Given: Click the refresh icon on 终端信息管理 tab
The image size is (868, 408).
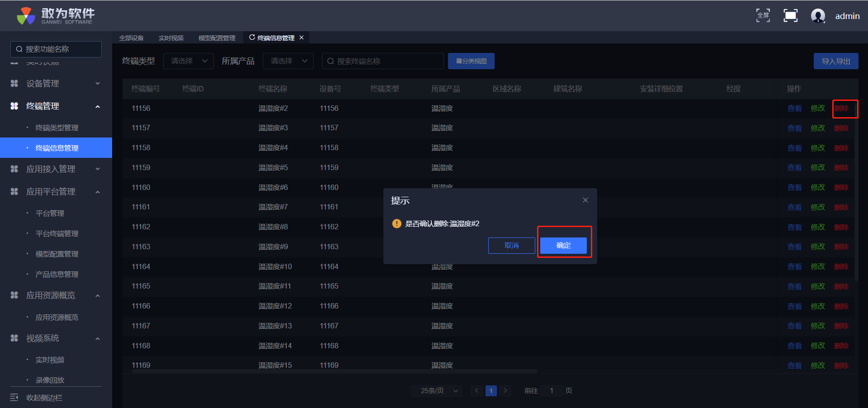Looking at the screenshot, I should tap(252, 38).
